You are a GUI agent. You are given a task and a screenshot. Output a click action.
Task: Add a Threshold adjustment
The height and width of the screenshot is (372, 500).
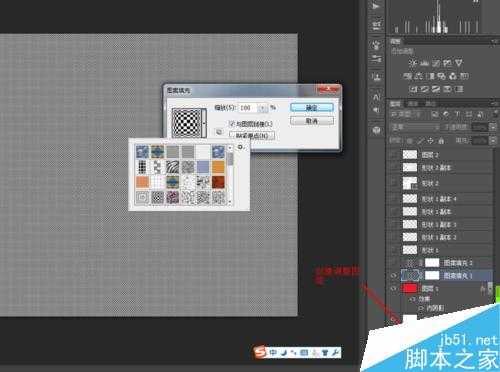pyautogui.click(x=436, y=89)
